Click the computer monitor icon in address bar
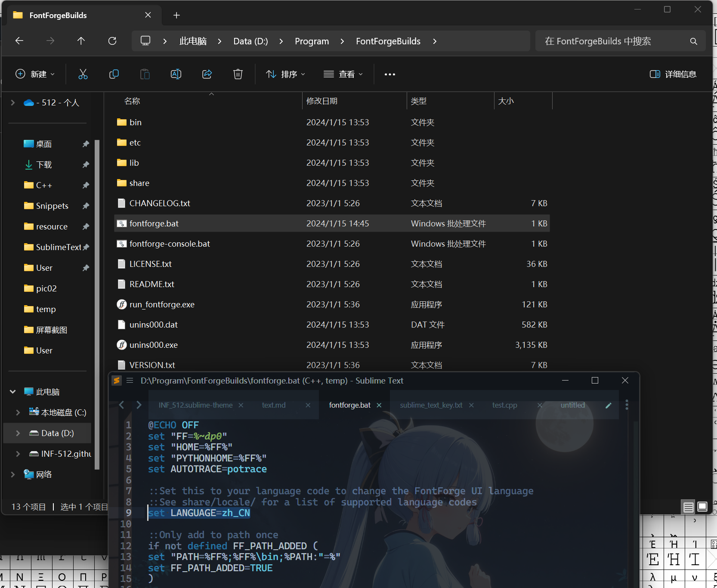This screenshot has height=588, width=717. pyautogui.click(x=145, y=41)
